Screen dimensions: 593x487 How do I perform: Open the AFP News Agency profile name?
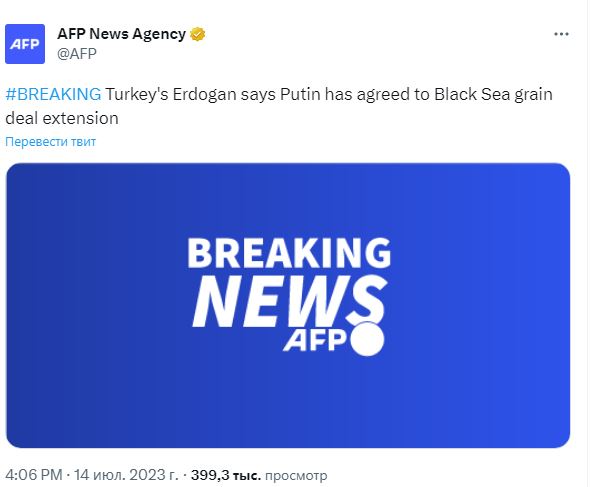click(x=121, y=34)
